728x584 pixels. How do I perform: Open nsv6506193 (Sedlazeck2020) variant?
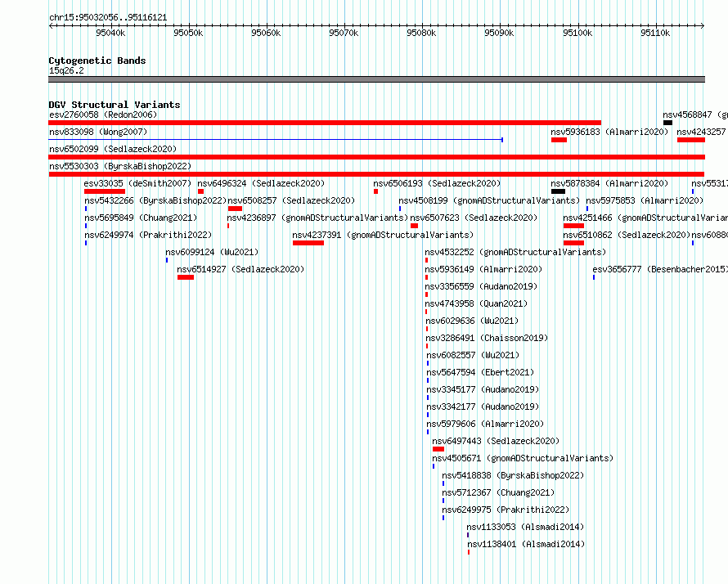coord(437,183)
